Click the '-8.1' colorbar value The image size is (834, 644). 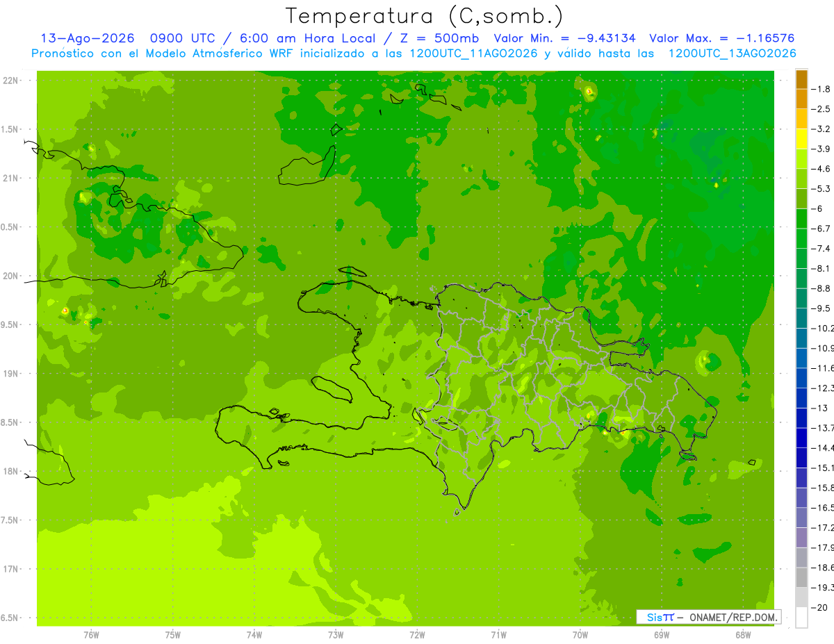coord(822,268)
